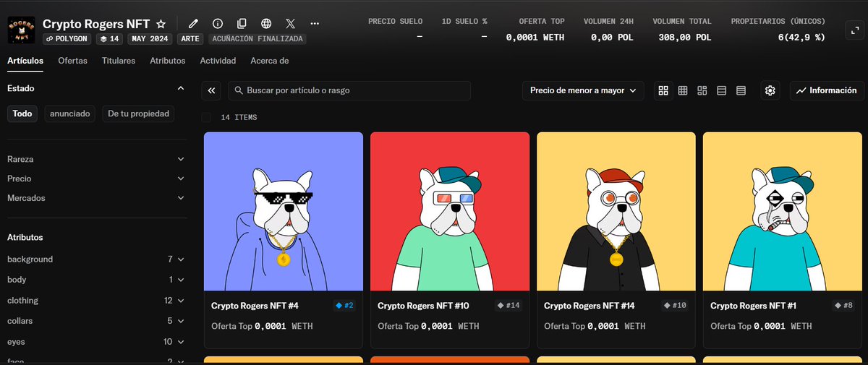Click the 14 items stack badge
868x365 pixels.
click(109, 39)
